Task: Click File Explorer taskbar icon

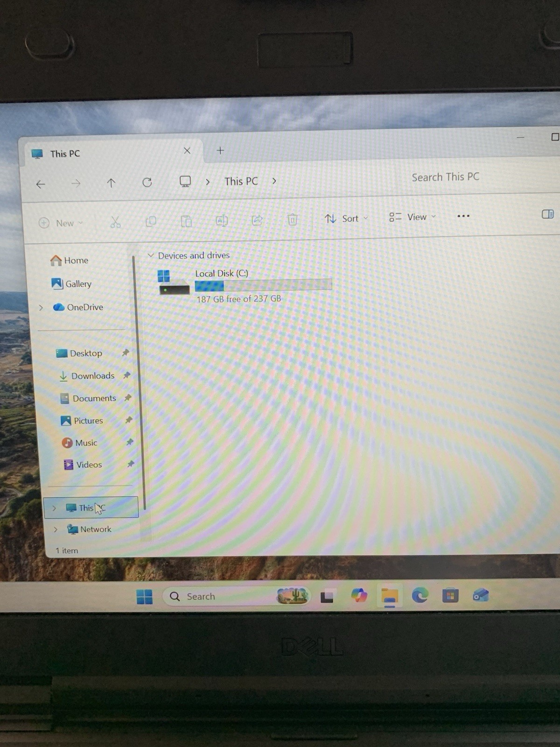Action: [x=389, y=596]
